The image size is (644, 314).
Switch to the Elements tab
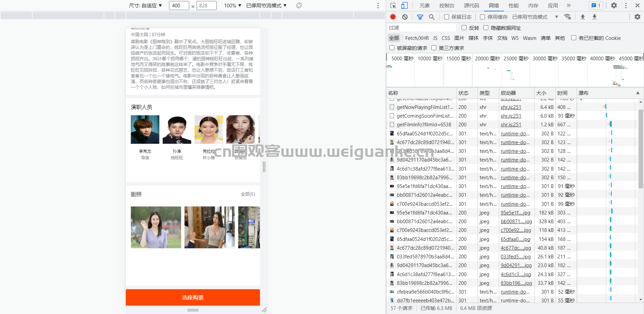coord(424,5)
